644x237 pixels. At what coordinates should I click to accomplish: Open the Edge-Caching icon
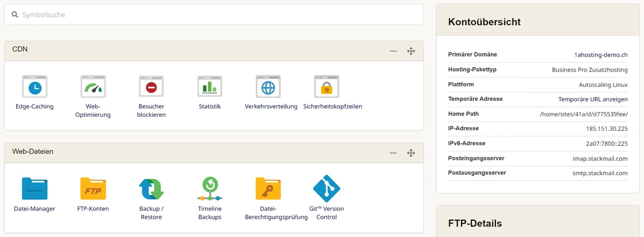pyautogui.click(x=34, y=86)
